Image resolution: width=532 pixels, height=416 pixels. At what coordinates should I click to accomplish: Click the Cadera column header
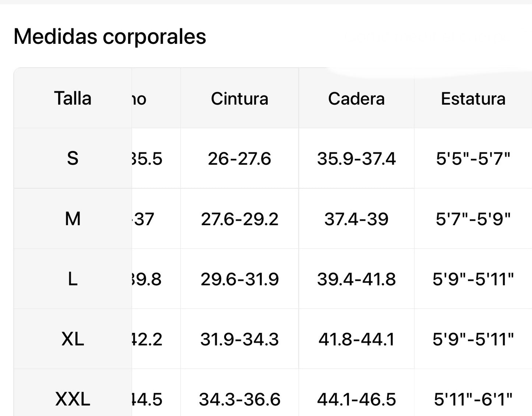[x=356, y=99]
